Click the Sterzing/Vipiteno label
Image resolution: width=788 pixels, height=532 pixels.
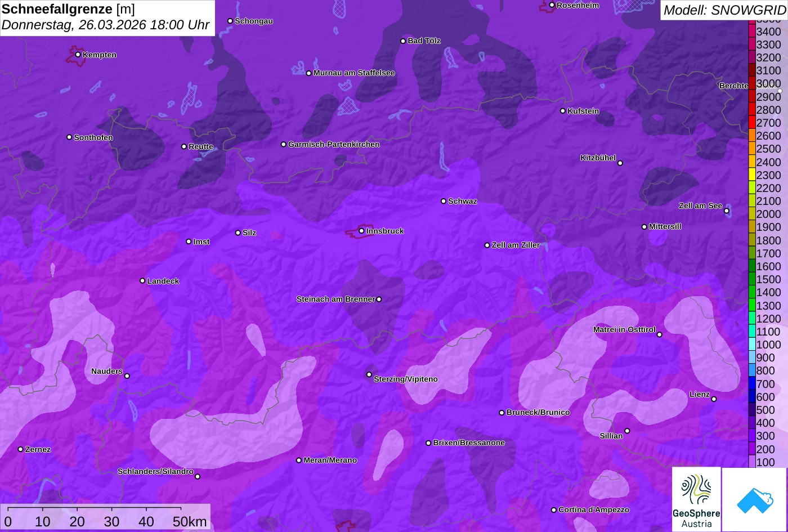click(x=406, y=379)
